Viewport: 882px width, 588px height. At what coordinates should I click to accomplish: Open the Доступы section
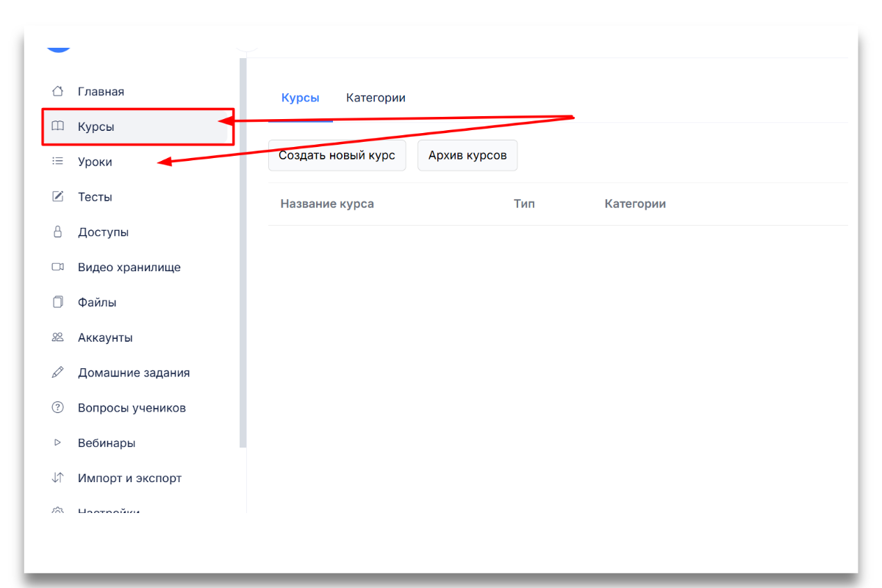[x=103, y=232]
